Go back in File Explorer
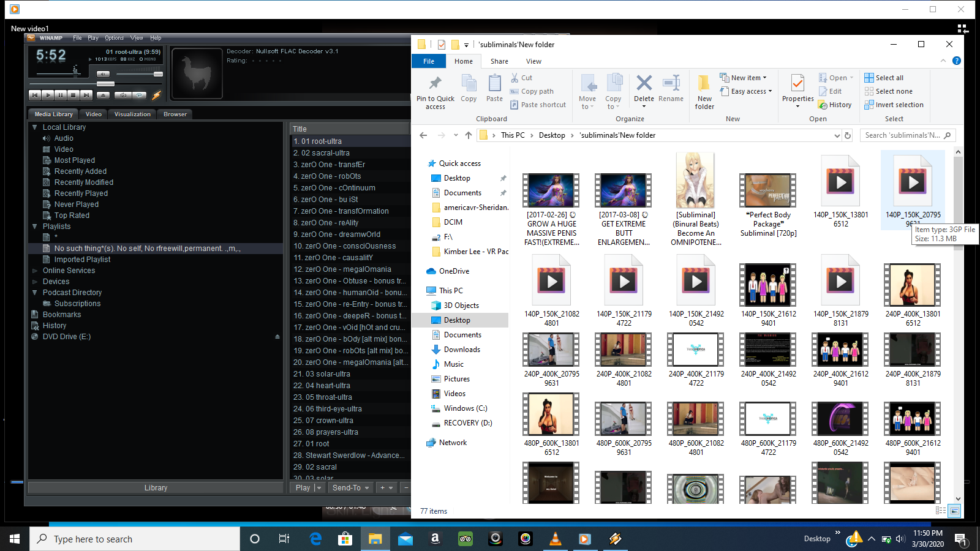 [423, 135]
